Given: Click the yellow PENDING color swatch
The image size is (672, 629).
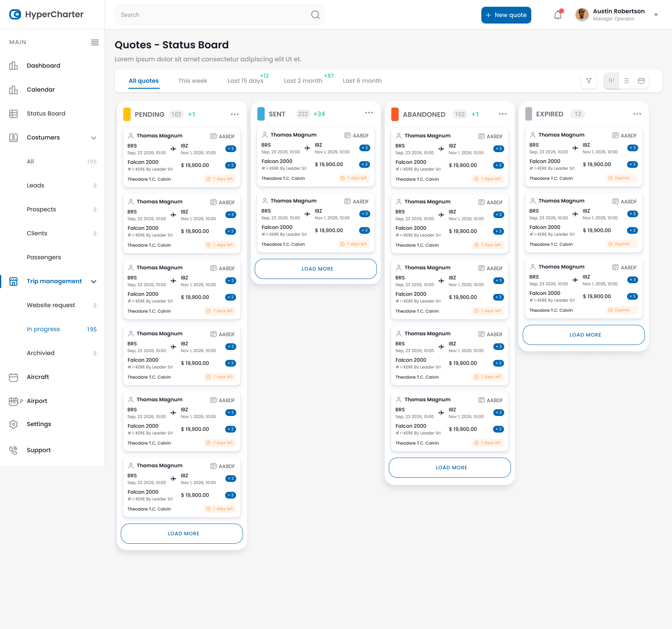Looking at the screenshot, I should pos(127,114).
